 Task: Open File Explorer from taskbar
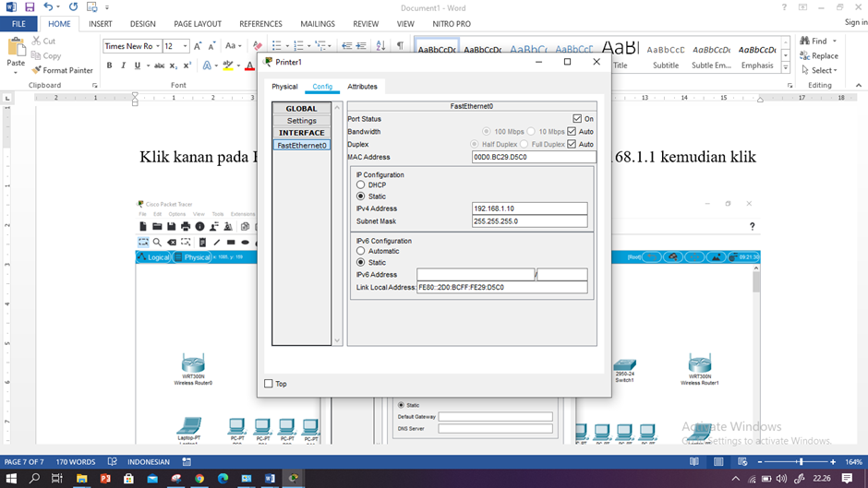click(x=81, y=478)
